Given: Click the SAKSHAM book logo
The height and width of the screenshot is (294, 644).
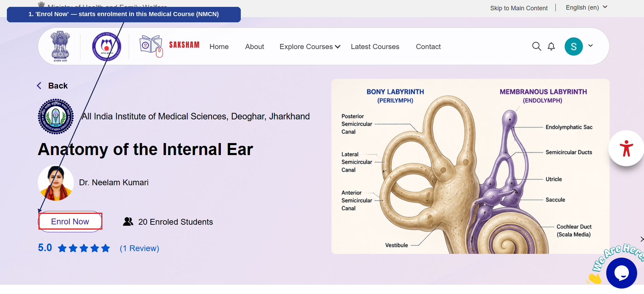Looking at the screenshot, I should click(x=151, y=46).
